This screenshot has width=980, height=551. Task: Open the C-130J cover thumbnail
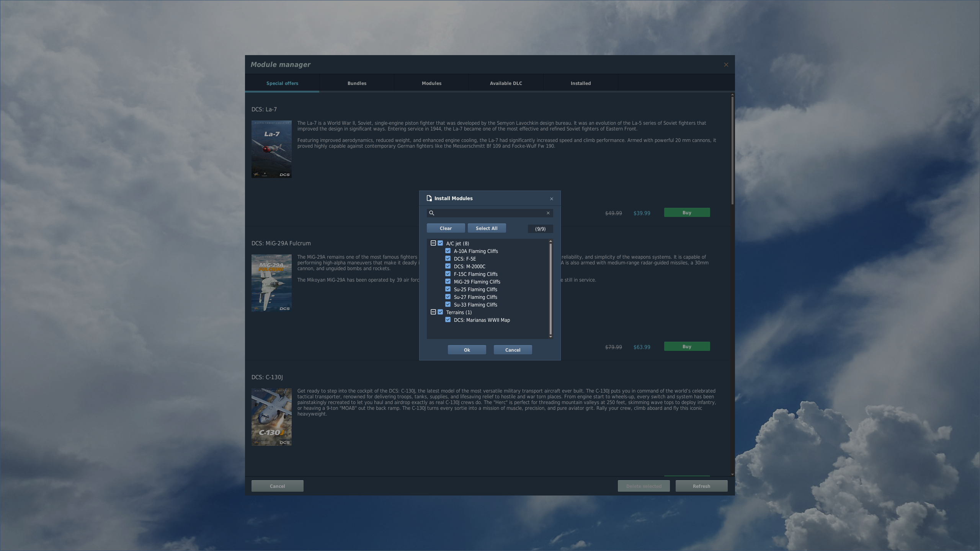pos(271,417)
